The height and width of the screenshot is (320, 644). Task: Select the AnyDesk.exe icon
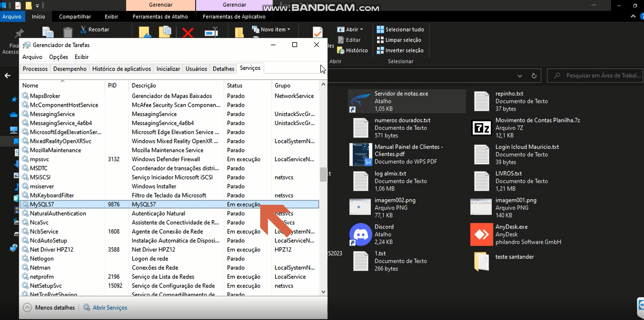click(x=481, y=234)
